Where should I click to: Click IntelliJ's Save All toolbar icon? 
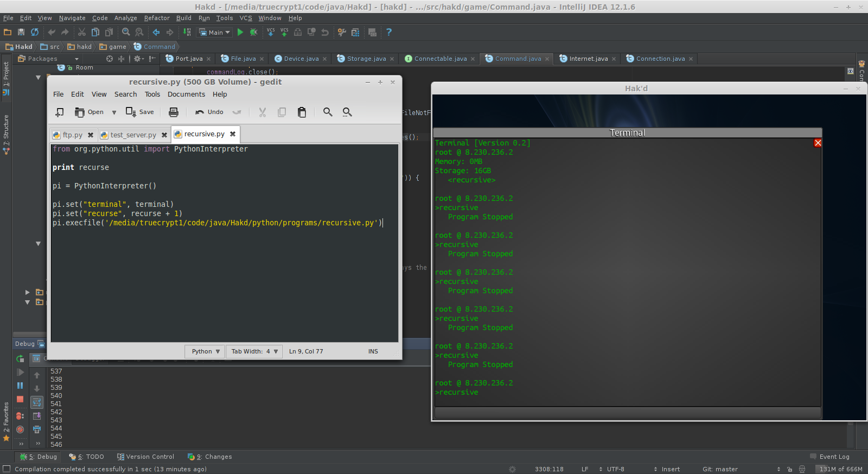tap(21, 33)
